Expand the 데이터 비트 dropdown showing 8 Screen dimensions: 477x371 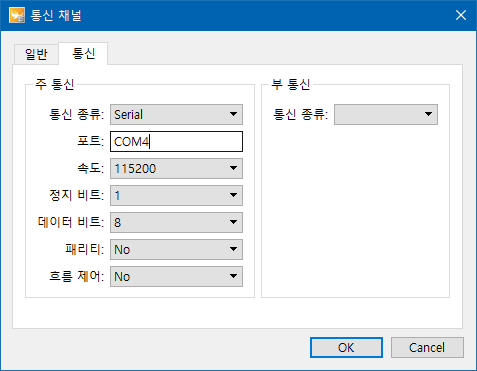tap(176, 222)
